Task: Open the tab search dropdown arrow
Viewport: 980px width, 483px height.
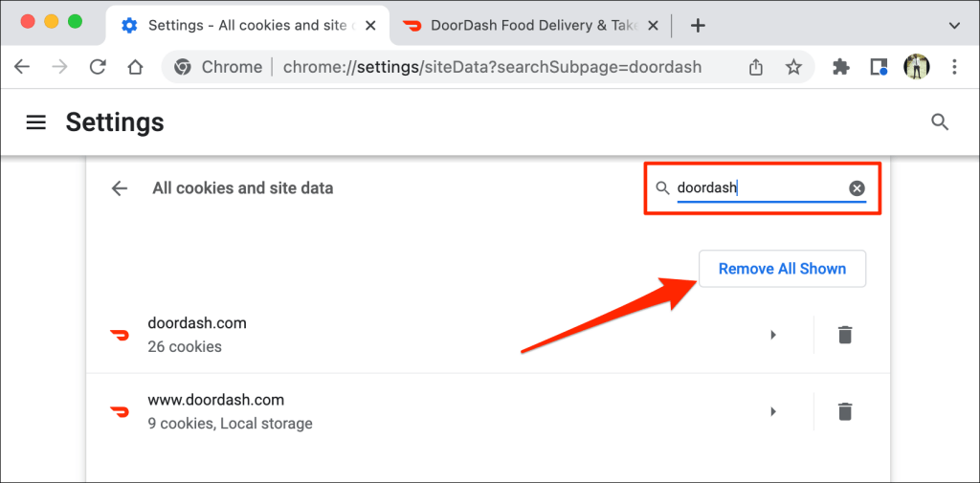Action: coord(954,26)
